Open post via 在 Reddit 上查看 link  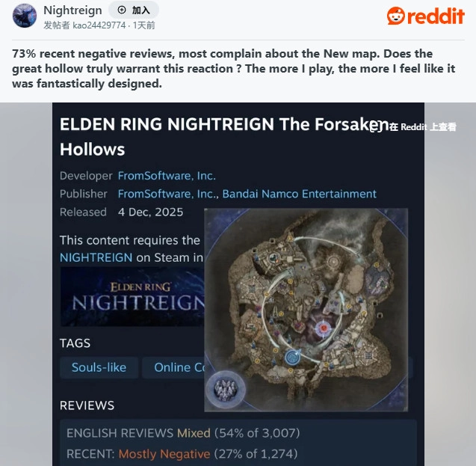click(x=413, y=126)
